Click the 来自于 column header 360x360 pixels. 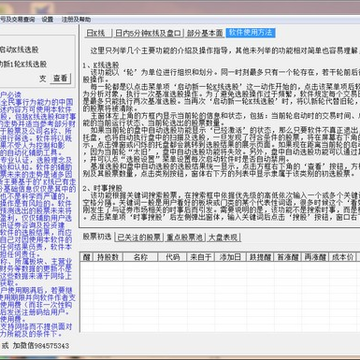pos(201,257)
